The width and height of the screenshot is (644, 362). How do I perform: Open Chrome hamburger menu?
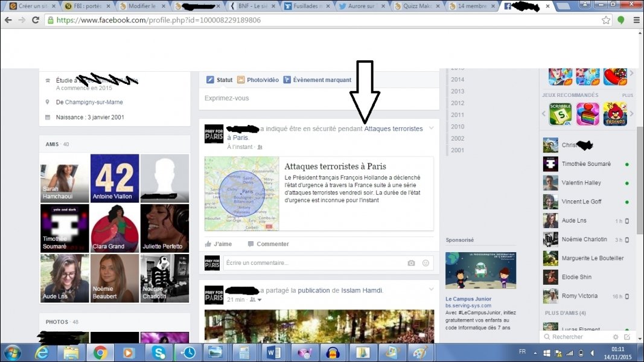coord(636,20)
